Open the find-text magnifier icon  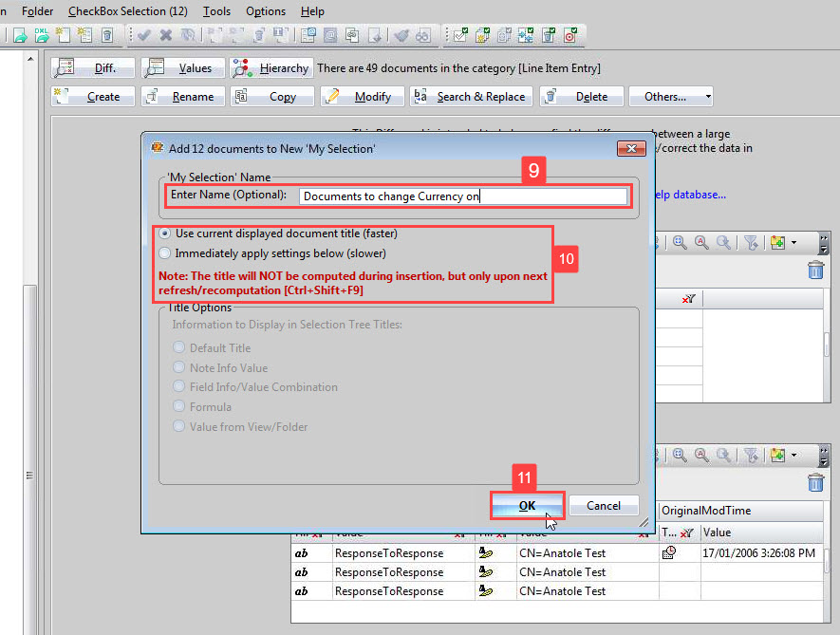tap(700, 242)
